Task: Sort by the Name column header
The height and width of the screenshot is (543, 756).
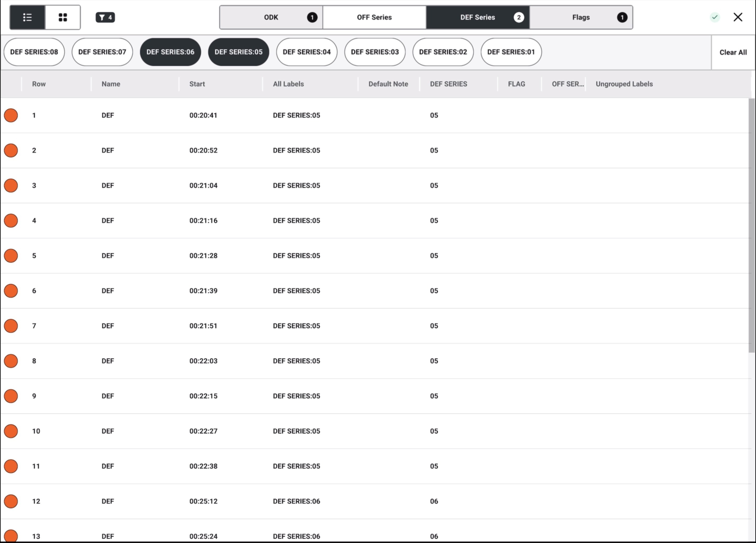Action: click(111, 84)
